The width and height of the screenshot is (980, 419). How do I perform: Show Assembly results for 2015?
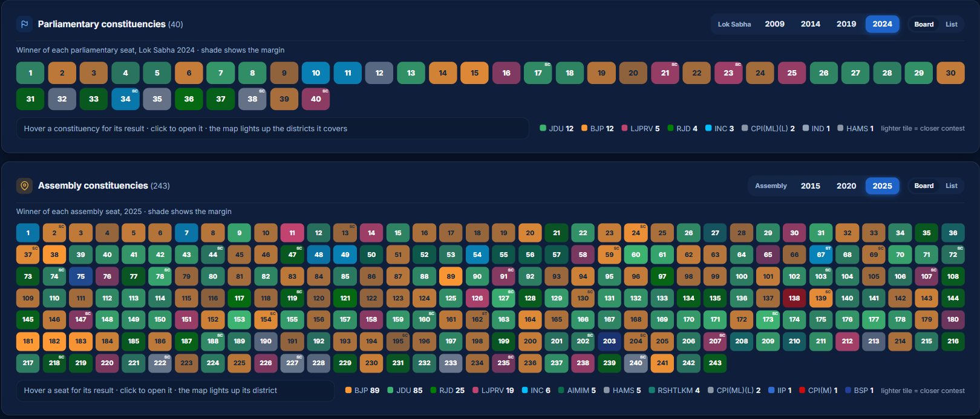click(810, 186)
